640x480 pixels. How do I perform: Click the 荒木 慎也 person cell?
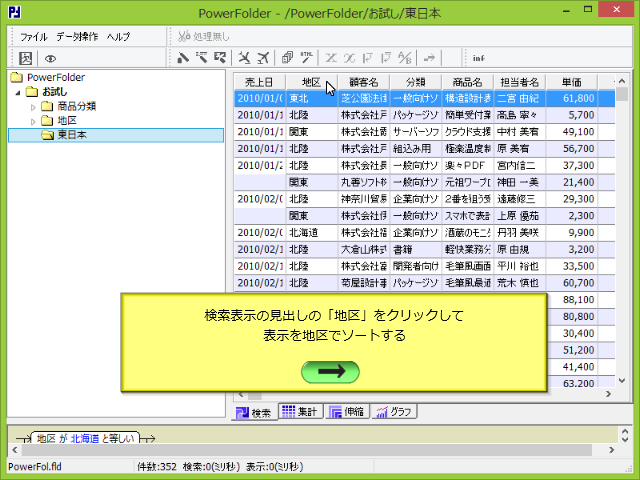click(520, 283)
